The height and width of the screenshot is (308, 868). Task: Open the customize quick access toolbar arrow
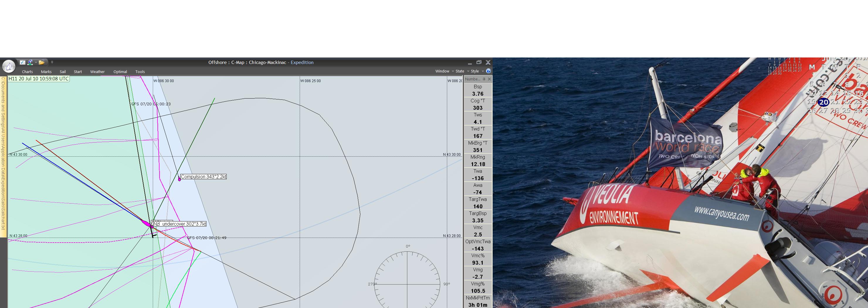point(52,62)
